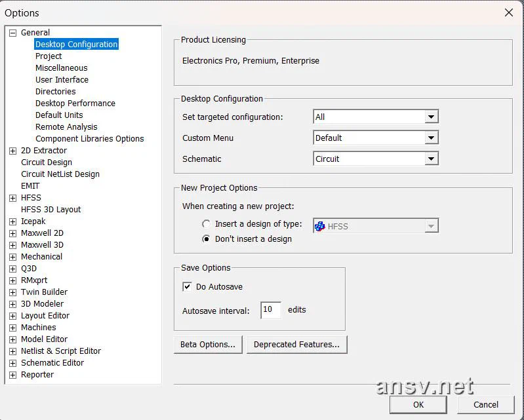The width and height of the screenshot is (524, 420).
Task: Expand the Machines node
Action: [x=12, y=328]
